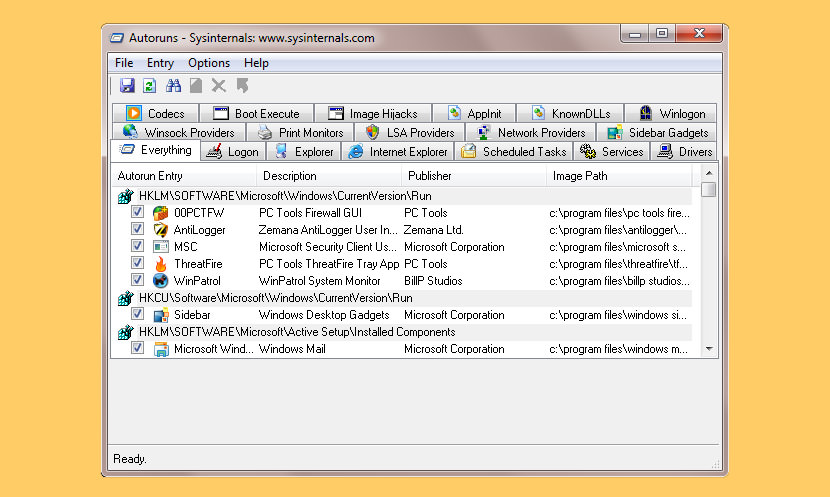Click the Sidebar entry icon
Screen dimensions: 830x497
pyautogui.click(x=160, y=315)
